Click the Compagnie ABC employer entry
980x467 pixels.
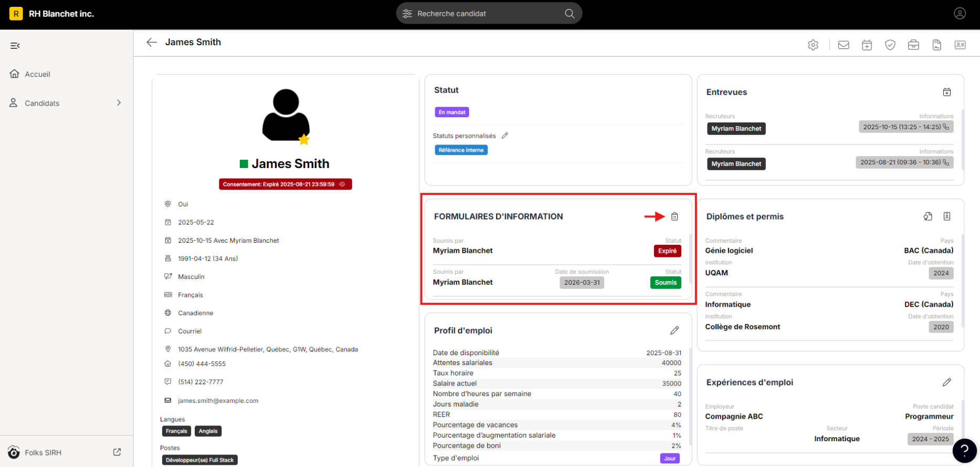734,417
